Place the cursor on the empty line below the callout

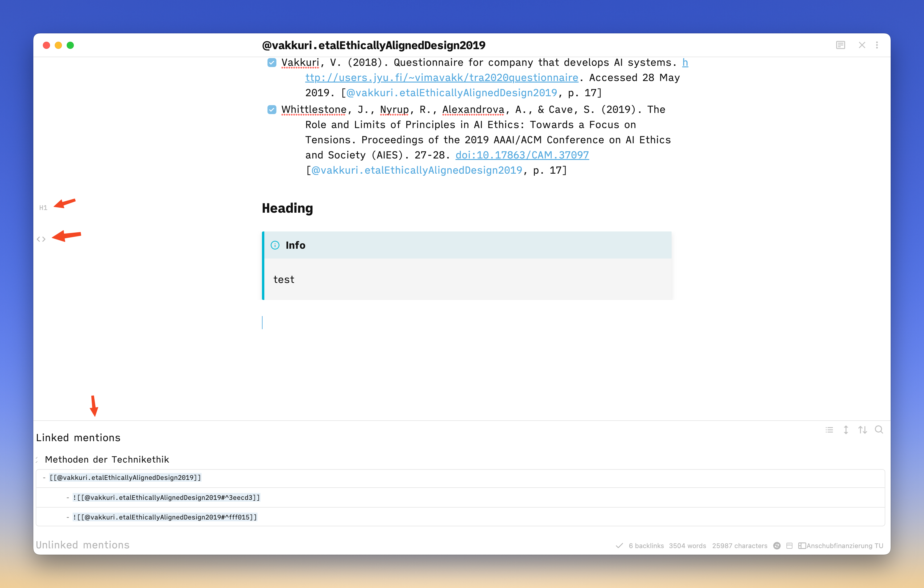point(466,323)
